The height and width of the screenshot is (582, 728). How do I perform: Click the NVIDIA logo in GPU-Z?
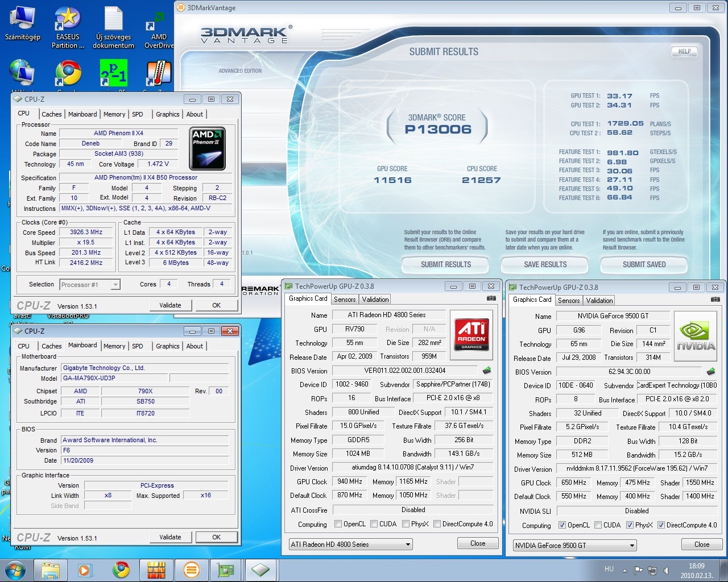click(x=696, y=336)
